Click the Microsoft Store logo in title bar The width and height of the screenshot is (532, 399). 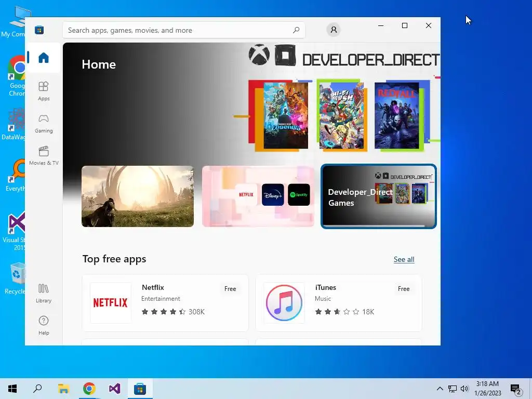pyautogui.click(x=39, y=30)
